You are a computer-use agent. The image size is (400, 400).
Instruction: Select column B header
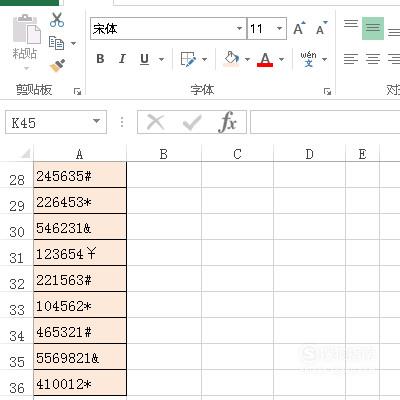coord(164,154)
